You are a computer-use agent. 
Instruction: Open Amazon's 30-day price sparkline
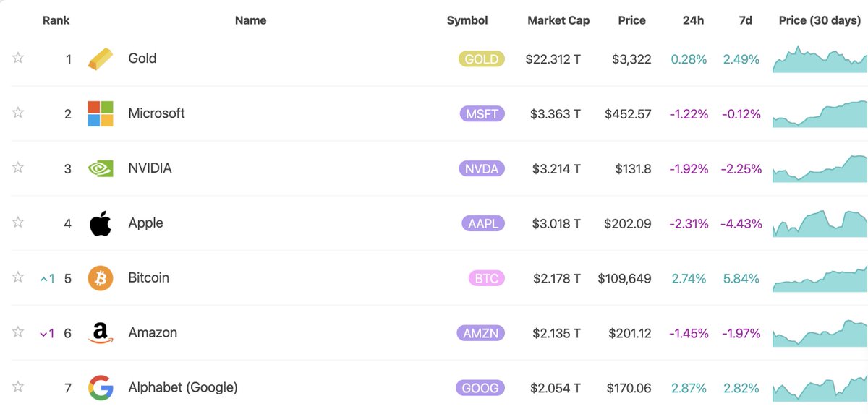(820, 333)
